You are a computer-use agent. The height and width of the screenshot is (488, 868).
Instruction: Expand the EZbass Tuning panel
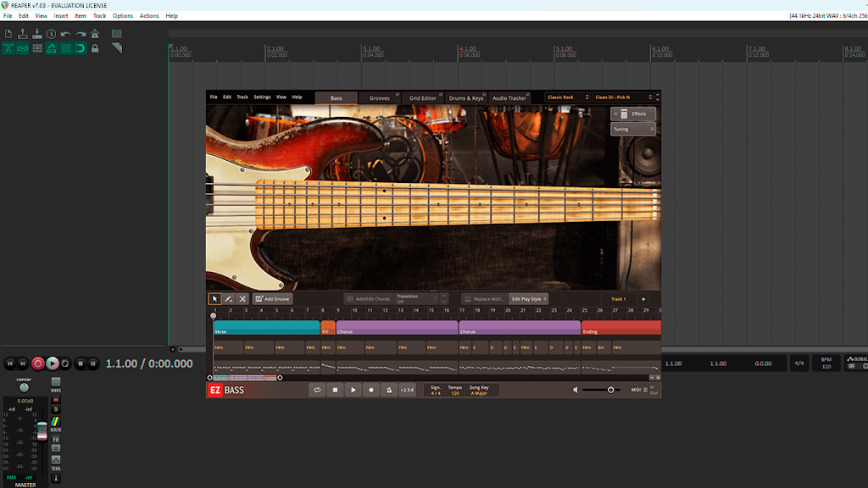[633, 129]
